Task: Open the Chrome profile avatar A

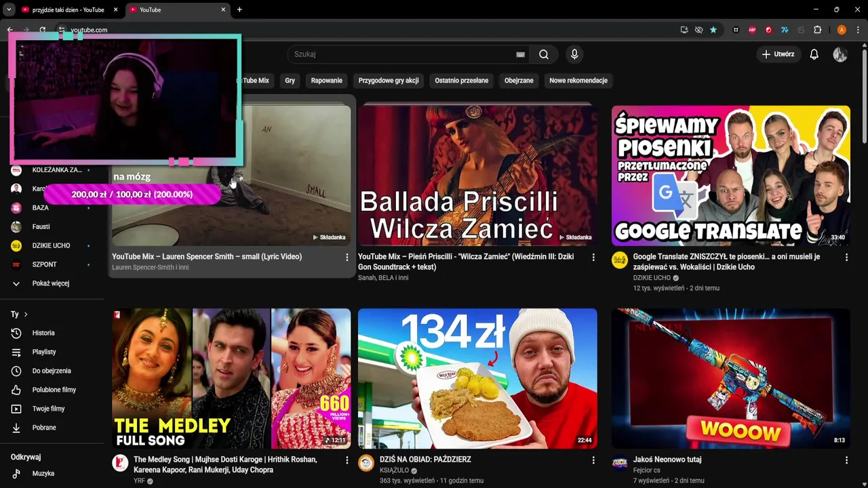Action: coord(842,30)
